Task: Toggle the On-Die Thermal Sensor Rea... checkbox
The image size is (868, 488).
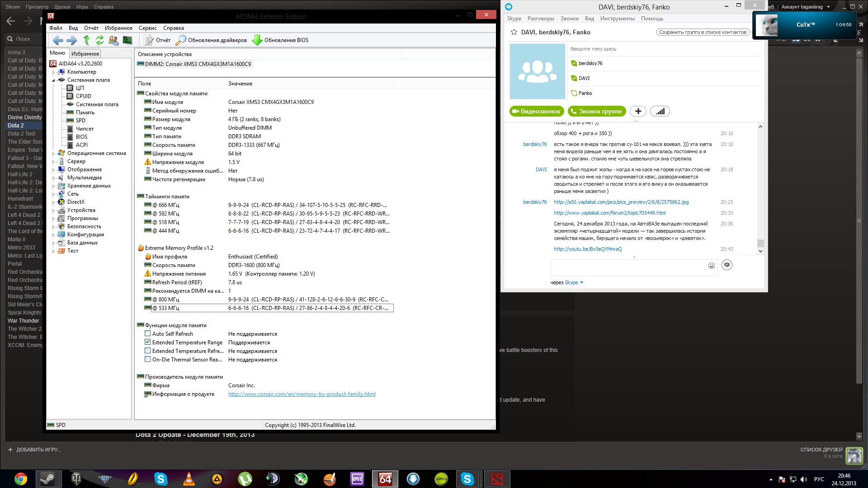Action: (x=147, y=360)
